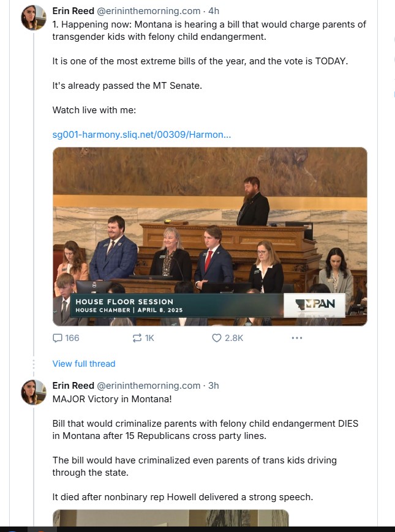Click the 4h timestamp

coord(214,11)
